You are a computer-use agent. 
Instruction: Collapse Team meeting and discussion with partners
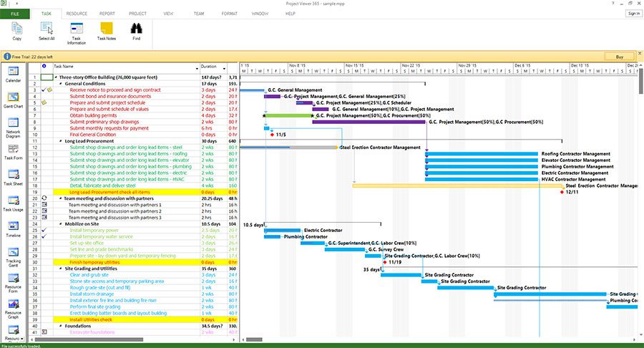[x=62, y=198]
